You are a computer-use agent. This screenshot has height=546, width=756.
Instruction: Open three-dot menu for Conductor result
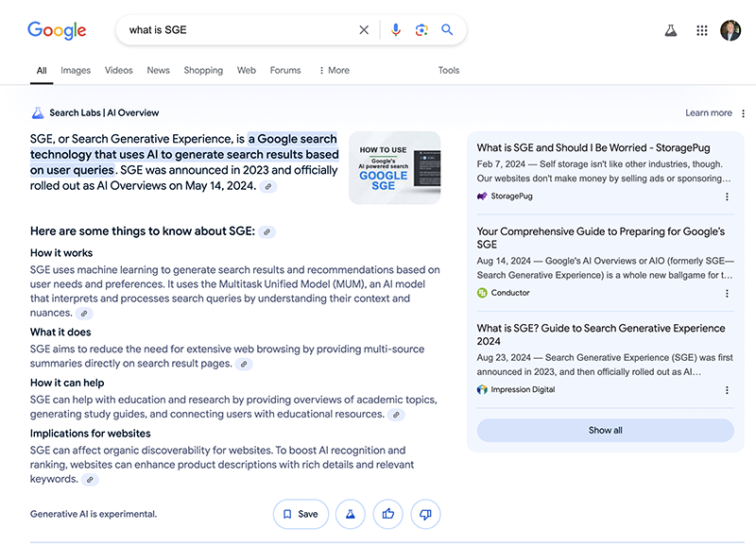pos(727,293)
